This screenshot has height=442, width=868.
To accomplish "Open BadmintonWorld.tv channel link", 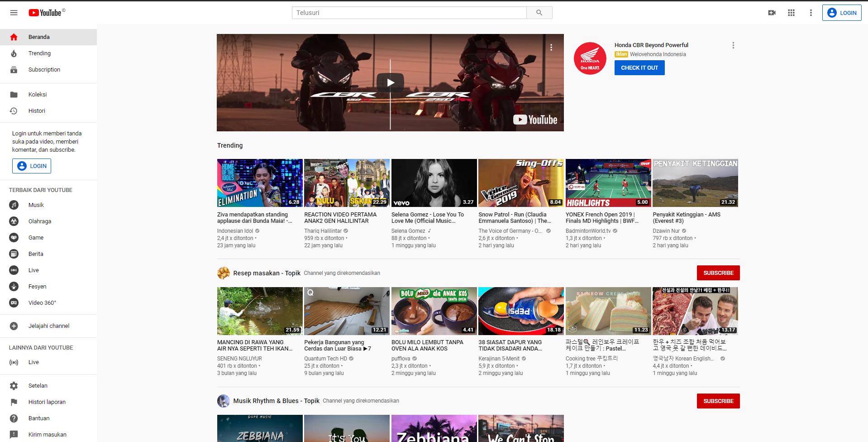I will pyautogui.click(x=588, y=231).
